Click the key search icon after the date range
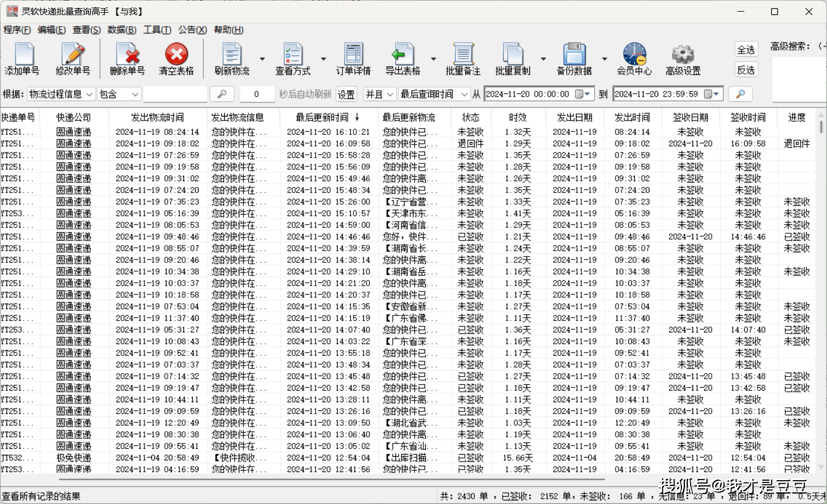The width and height of the screenshot is (827, 504). click(x=740, y=94)
